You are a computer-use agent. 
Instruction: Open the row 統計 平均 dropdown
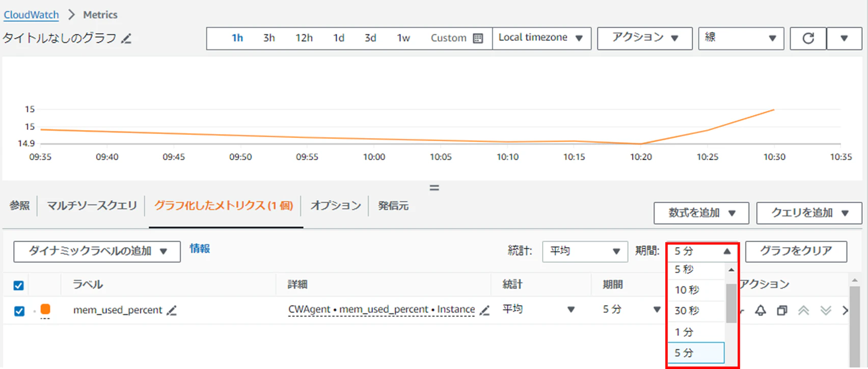coord(538,309)
